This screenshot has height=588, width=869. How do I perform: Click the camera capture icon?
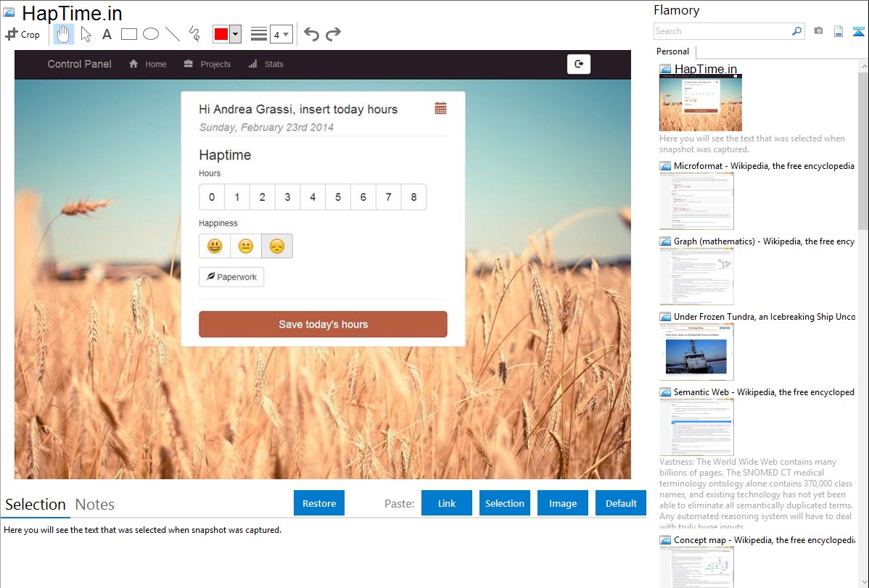point(818,31)
